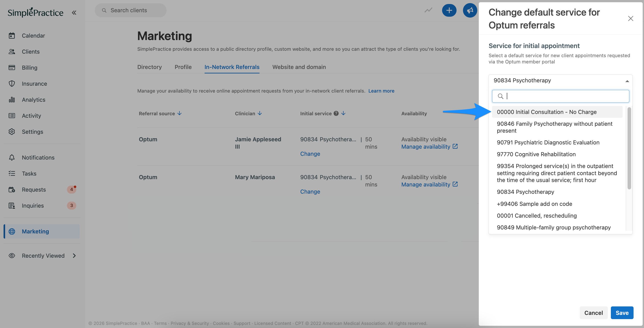Click Learn more link
Image resolution: width=644 pixels, height=328 pixels.
381,91
